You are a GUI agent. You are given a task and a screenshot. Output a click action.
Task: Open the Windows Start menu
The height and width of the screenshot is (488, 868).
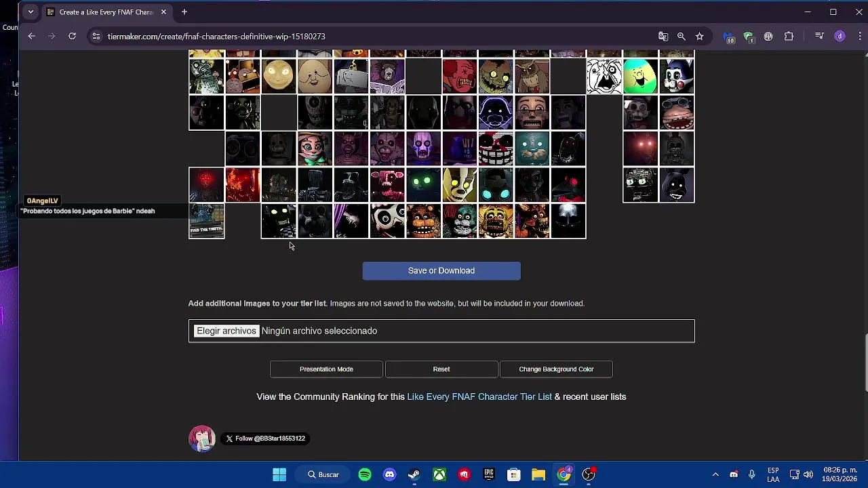[279, 474]
